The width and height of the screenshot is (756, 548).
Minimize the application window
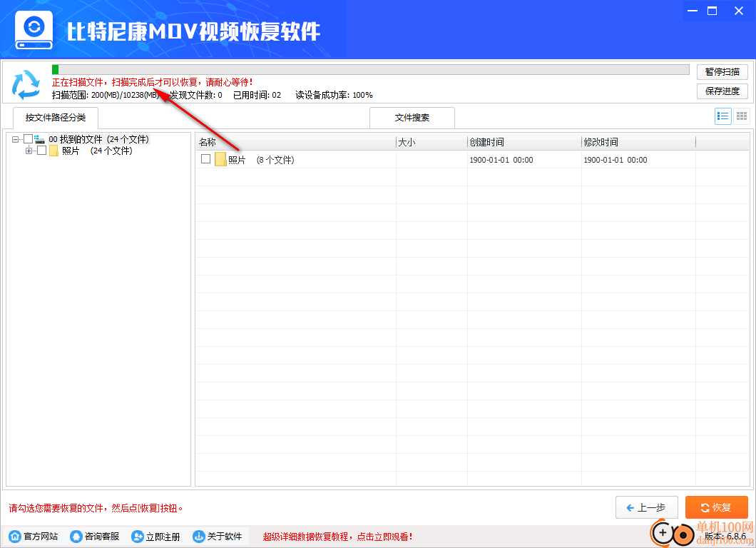tap(693, 11)
